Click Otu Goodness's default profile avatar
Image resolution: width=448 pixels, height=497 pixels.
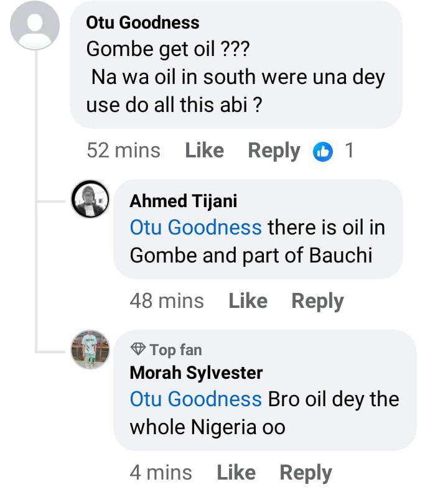(35, 26)
